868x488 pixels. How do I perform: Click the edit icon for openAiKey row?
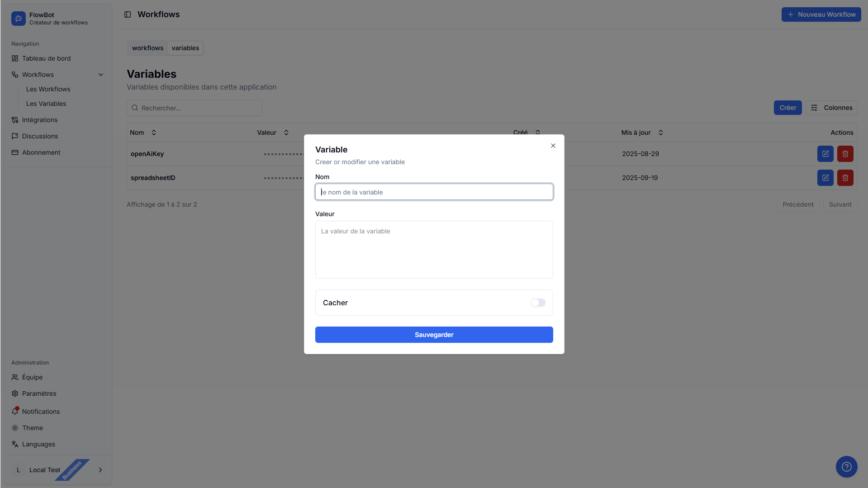coord(825,154)
